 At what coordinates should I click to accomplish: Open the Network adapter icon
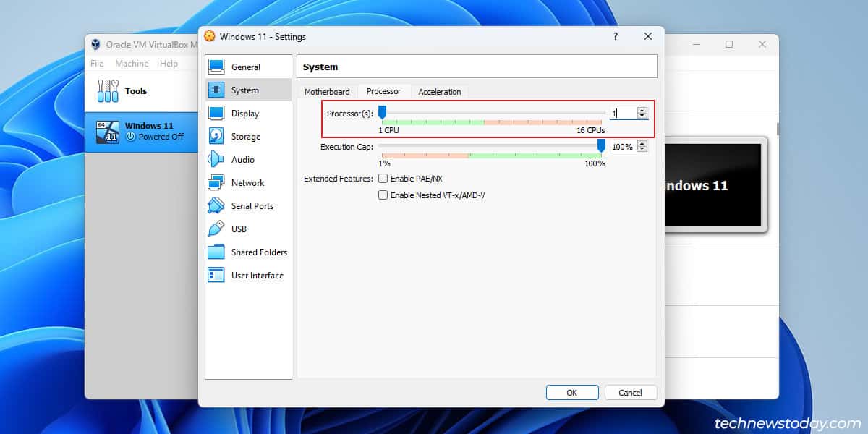(x=216, y=183)
